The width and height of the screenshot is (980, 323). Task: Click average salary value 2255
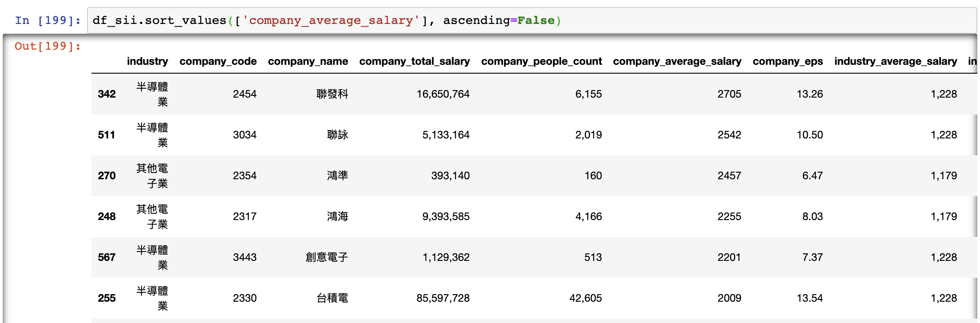729,217
